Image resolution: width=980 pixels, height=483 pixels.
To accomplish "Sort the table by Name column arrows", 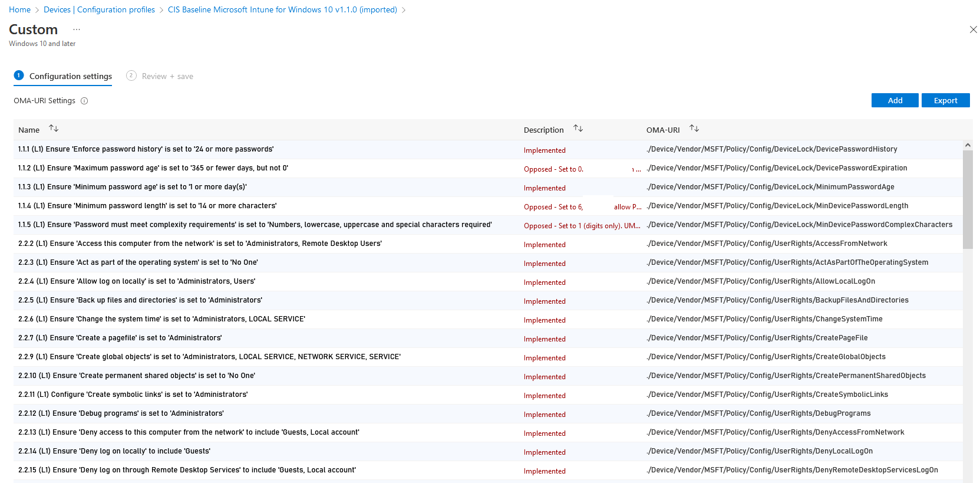I will tap(54, 129).
